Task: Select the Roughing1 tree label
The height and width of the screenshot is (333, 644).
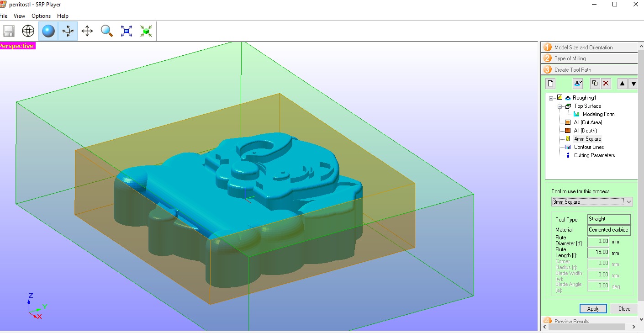Action: pyautogui.click(x=585, y=98)
